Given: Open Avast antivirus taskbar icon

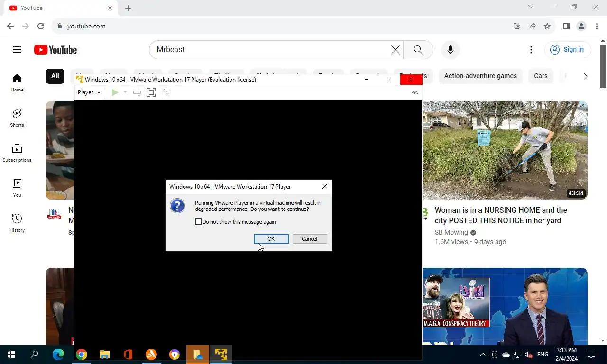Looking at the screenshot, I should 151,354.
